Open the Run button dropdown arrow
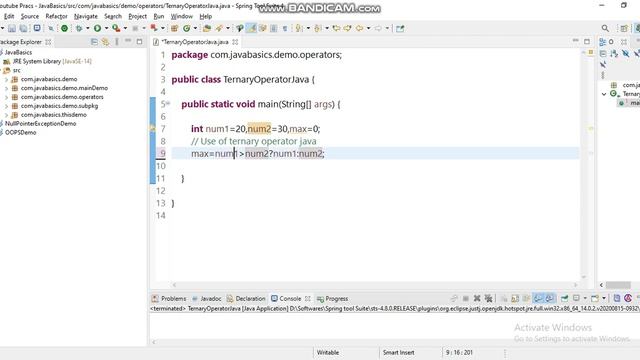Image resolution: width=640 pixels, height=360 pixels. coord(106,28)
